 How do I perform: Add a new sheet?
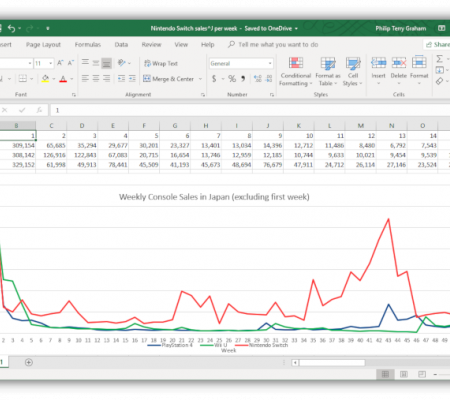point(29,362)
